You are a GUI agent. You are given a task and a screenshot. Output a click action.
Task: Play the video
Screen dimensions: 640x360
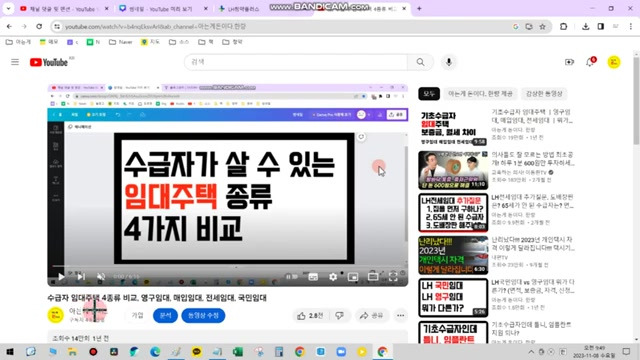point(61,277)
